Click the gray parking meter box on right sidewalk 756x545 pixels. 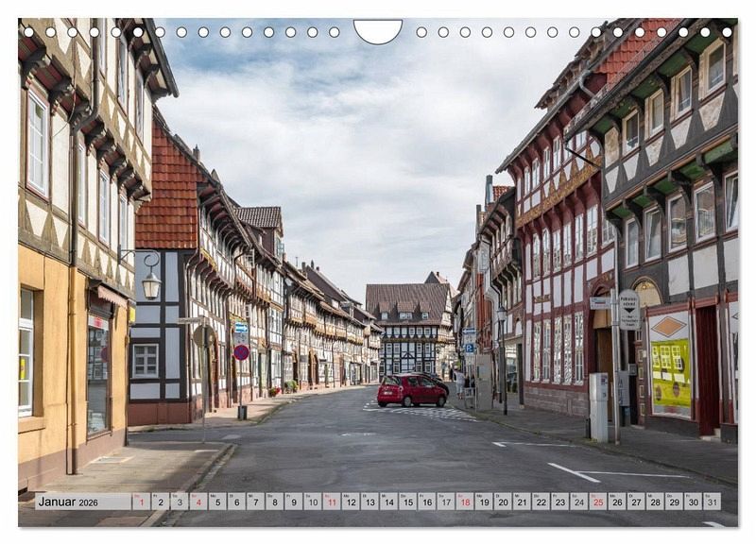[x=598, y=406]
